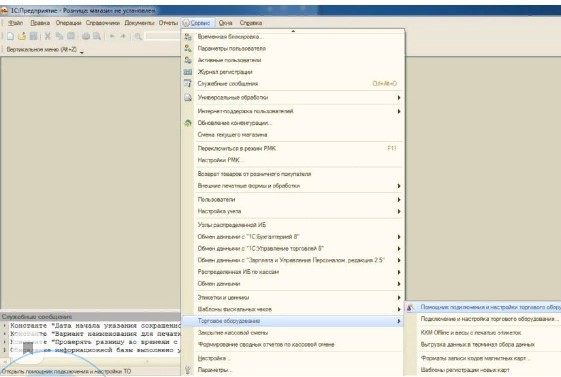Expand the Универсальные обработки submenu arrow
Image resolution: width=561 pixels, height=377 pixels.
point(399,98)
